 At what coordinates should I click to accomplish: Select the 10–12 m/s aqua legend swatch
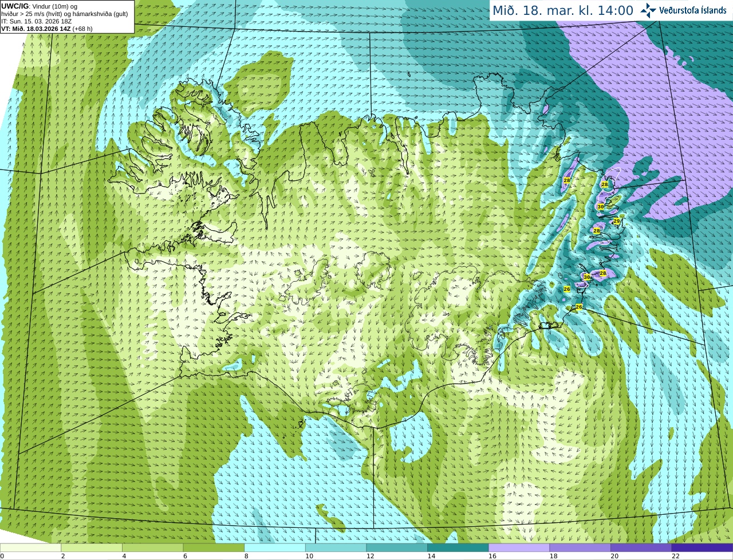coord(336,547)
